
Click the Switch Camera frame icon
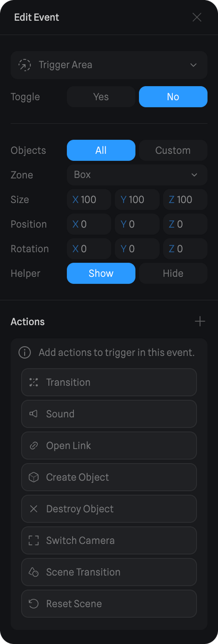[x=33, y=540]
